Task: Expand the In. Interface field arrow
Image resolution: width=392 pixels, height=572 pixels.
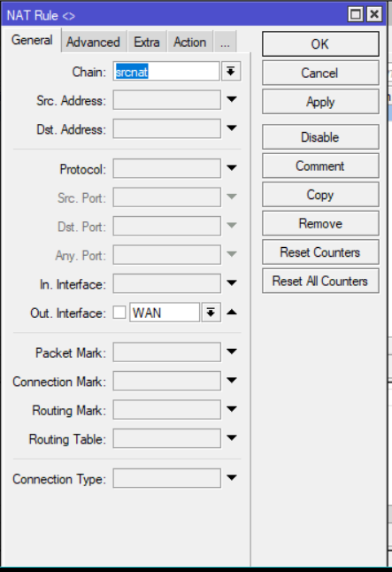Action: (232, 282)
